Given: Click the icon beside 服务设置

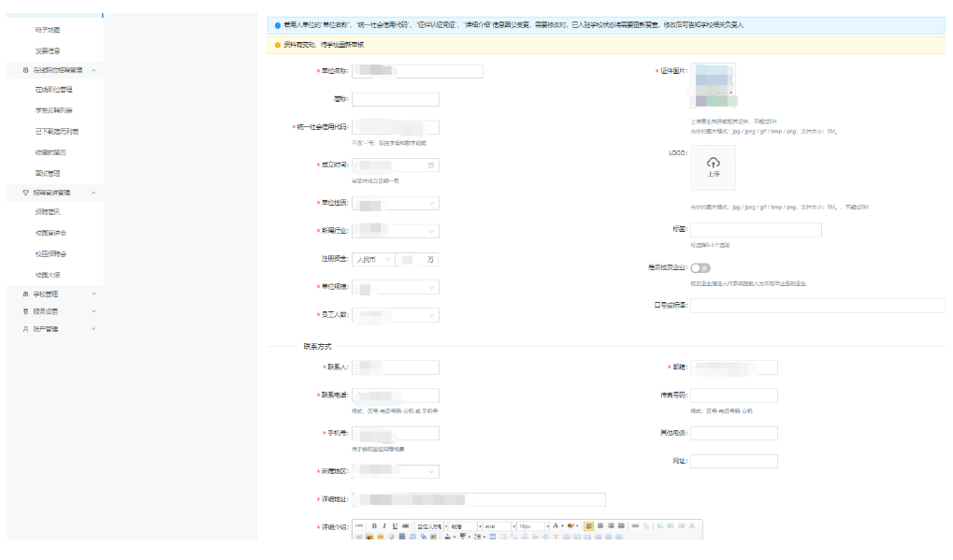Looking at the screenshot, I should [x=25, y=311].
